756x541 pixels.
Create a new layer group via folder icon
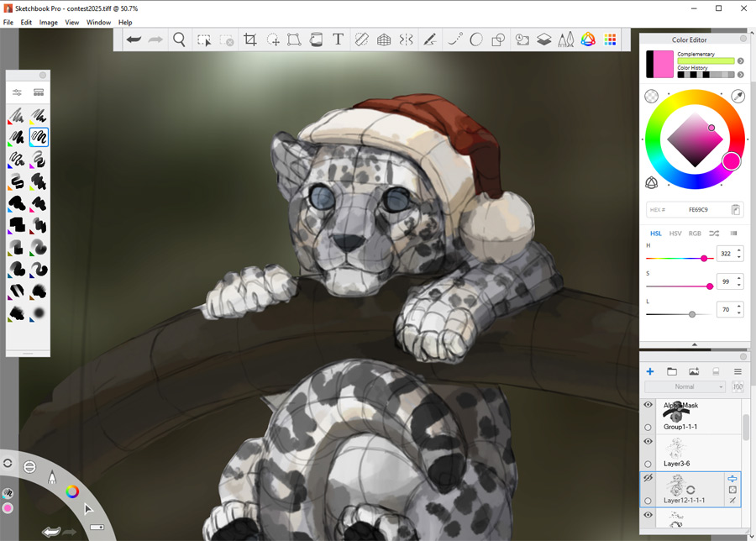671,371
